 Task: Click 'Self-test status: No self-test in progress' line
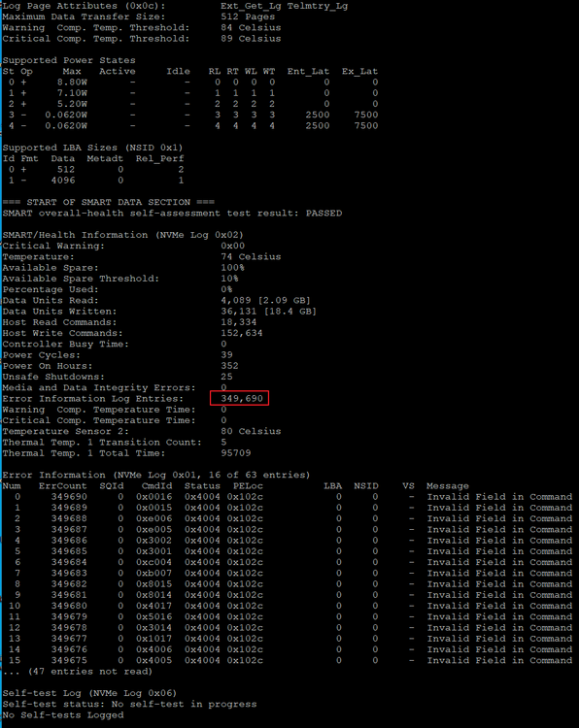click(129, 705)
